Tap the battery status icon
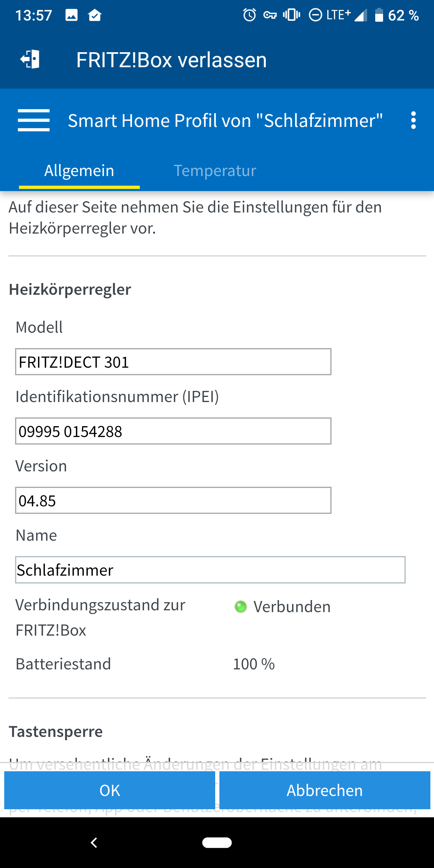Image resolution: width=434 pixels, height=868 pixels. click(x=379, y=15)
